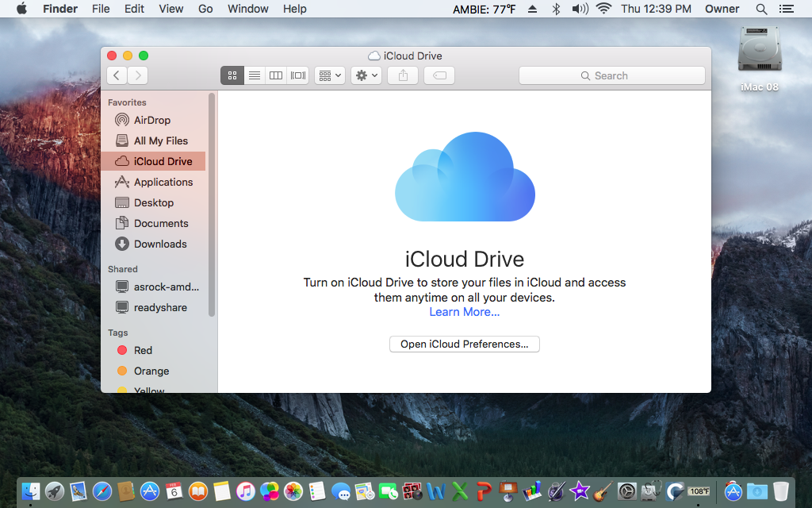Open Notification Center from menu bar
This screenshot has width=812, height=508.
[x=787, y=9]
